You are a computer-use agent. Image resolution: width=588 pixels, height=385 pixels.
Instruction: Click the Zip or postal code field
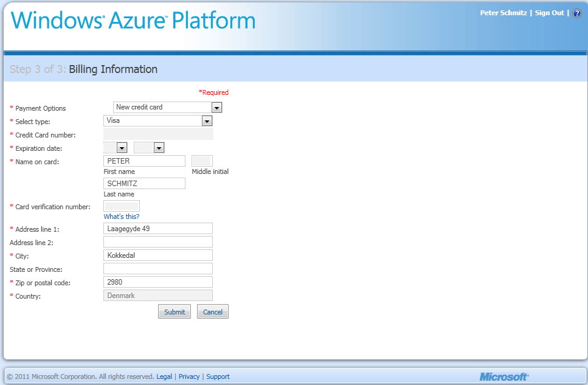[x=158, y=282]
